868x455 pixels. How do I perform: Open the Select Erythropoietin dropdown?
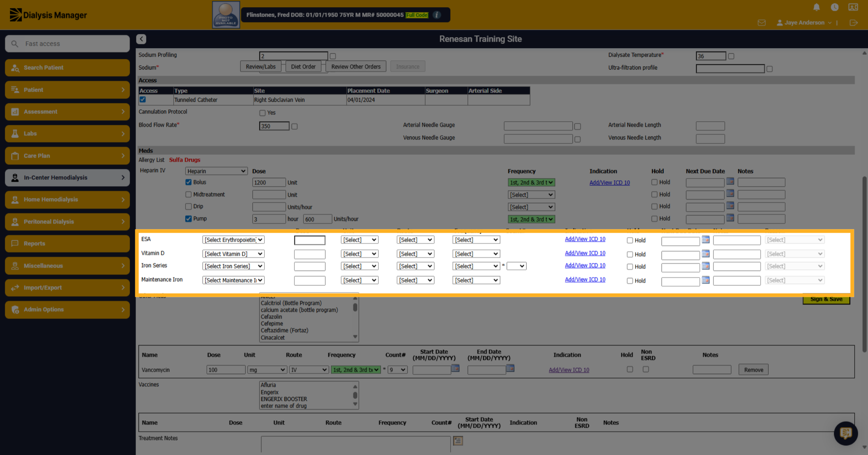click(x=233, y=240)
